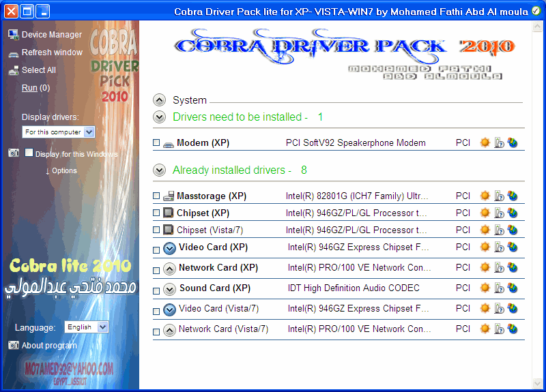Tick the Masstorage (XP) checkbox
This screenshot has width=546, height=392.
click(x=156, y=196)
